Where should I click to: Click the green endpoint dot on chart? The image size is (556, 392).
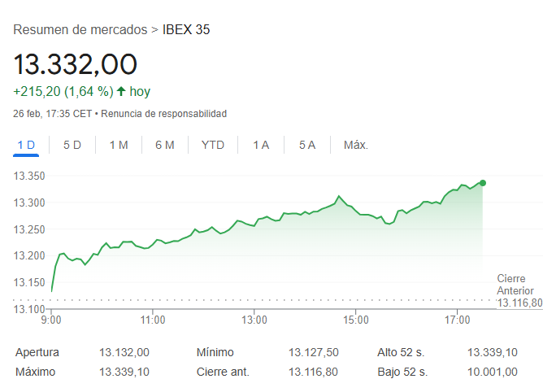[x=483, y=183]
